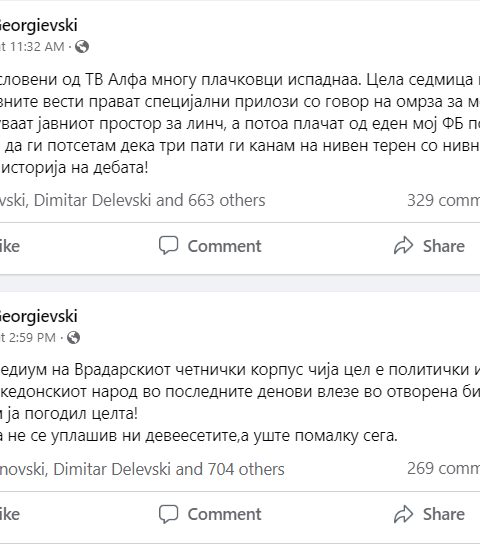The width and height of the screenshot is (480, 544).
Task: Open the 2:59 PM post timestamp
Action: coord(28,337)
